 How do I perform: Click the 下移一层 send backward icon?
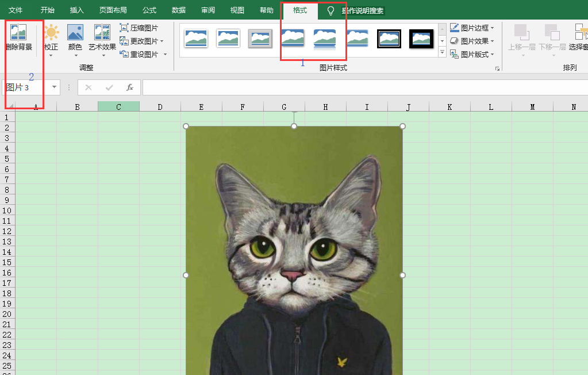click(x=552, y=32)
